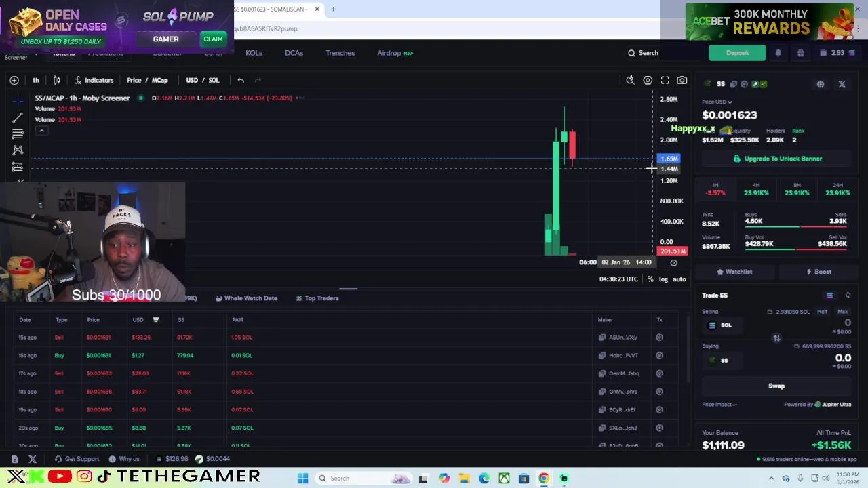Click the add symbol plus icon

tap(14, 80)
